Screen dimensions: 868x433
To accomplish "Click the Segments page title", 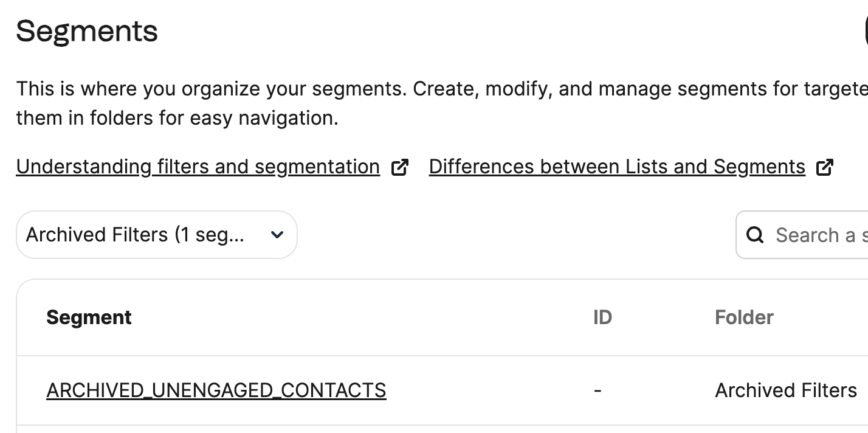I will point(87,31).
